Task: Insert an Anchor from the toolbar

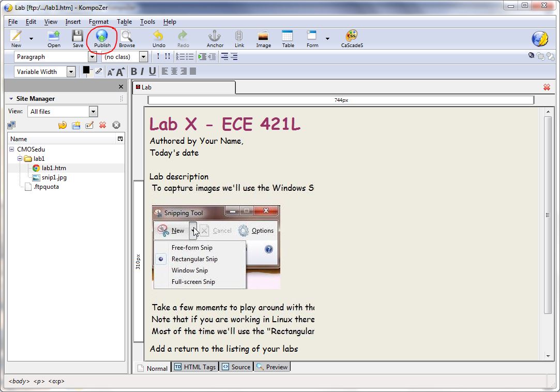Action: 215,37
